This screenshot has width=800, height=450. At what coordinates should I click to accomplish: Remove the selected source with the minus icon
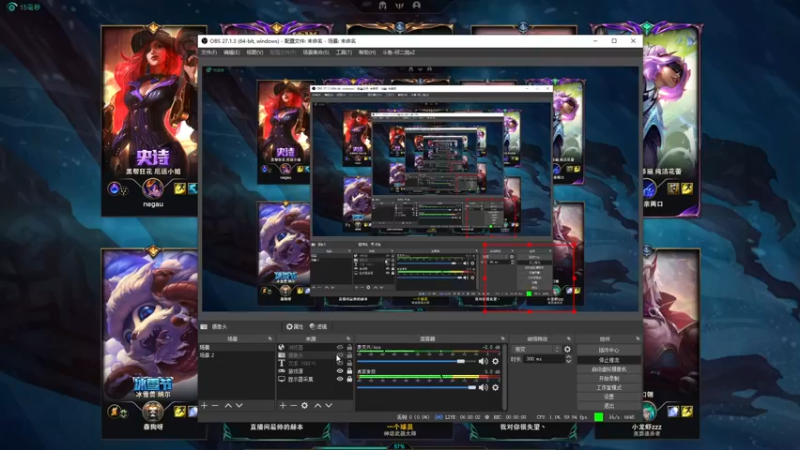pyautogui.click(x=293, y=406)
